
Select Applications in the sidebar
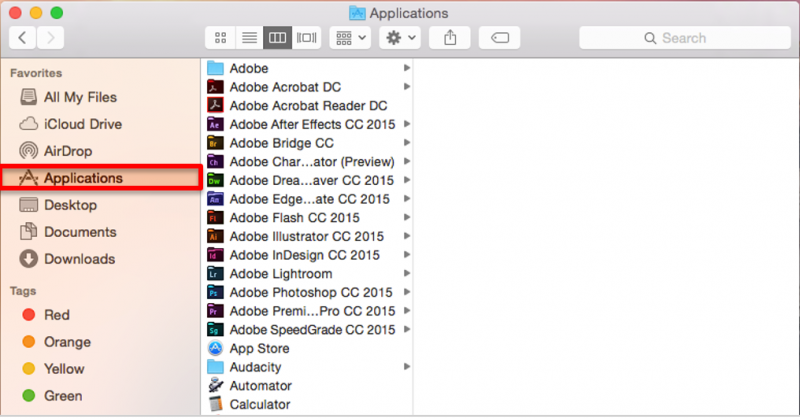(101, 178)
